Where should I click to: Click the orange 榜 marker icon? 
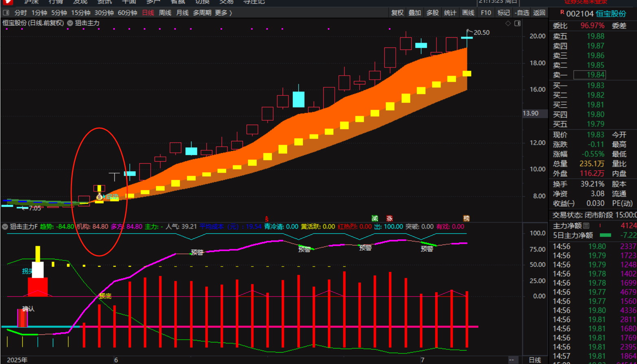(x=466, y=219)
